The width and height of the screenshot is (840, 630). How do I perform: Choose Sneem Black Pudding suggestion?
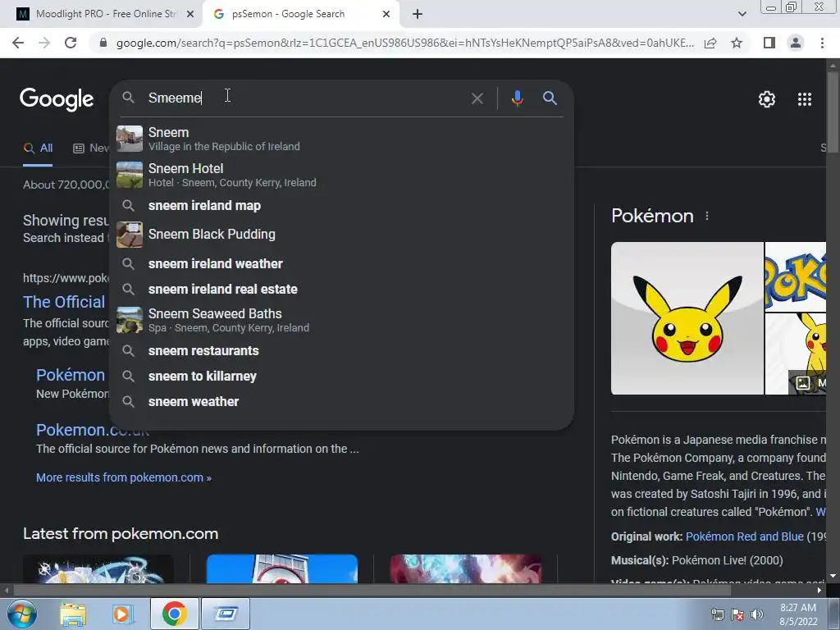click(341, 235)
